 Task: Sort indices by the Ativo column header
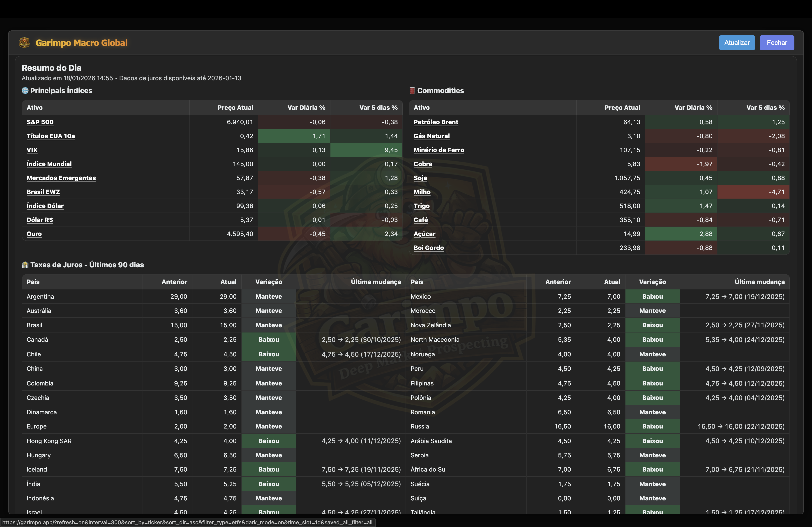[35, 107]
